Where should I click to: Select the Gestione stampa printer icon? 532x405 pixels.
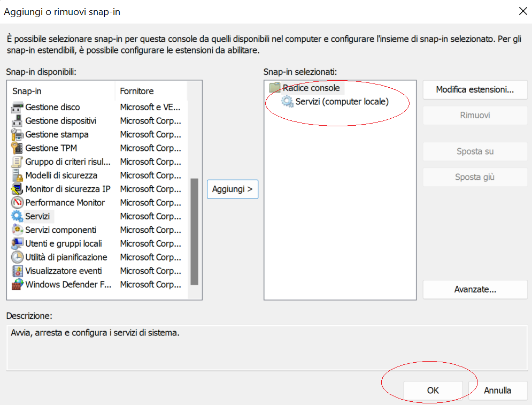[17, 134]
